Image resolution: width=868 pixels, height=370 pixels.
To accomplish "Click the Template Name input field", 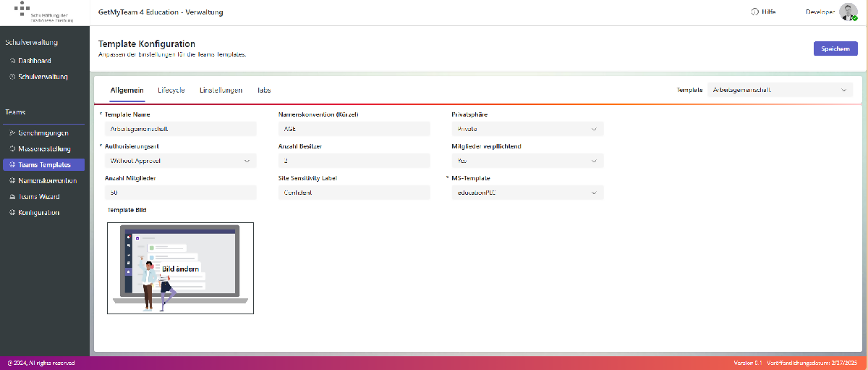I will (x=181, y=129).
